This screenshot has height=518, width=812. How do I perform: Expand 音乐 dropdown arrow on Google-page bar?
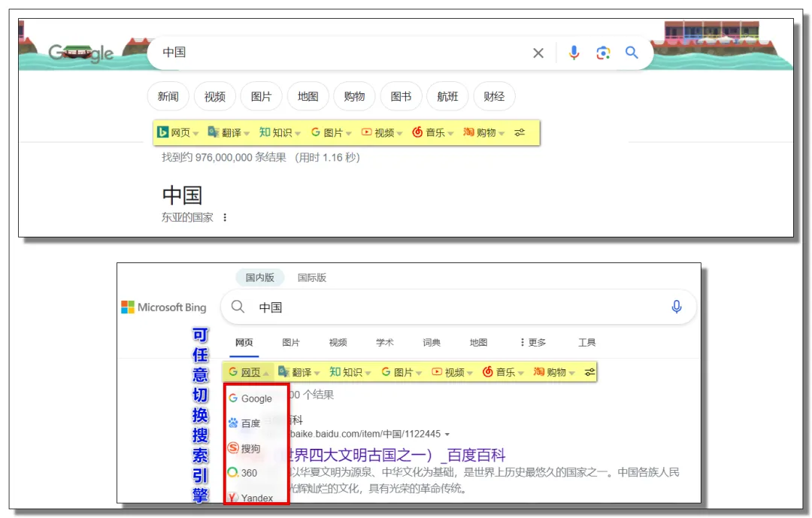[450, 134]
